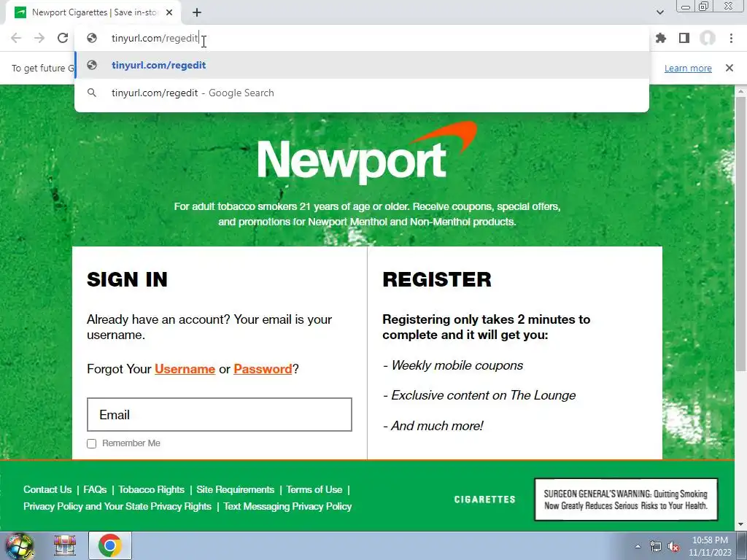Viewport: 747px width, 560px height.
Task: Choose the tinyurl.com/regedit URL suggestion
Action: [362, 65]
